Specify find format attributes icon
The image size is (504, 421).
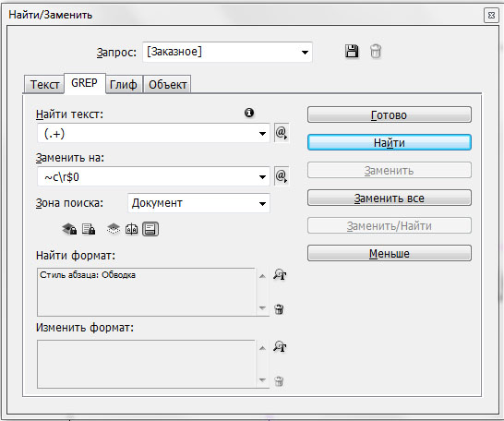tap(280, 275)
